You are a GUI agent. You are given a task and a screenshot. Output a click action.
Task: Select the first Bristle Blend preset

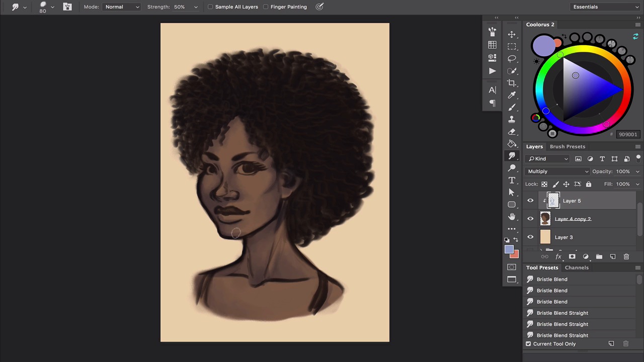coord(552,280)
